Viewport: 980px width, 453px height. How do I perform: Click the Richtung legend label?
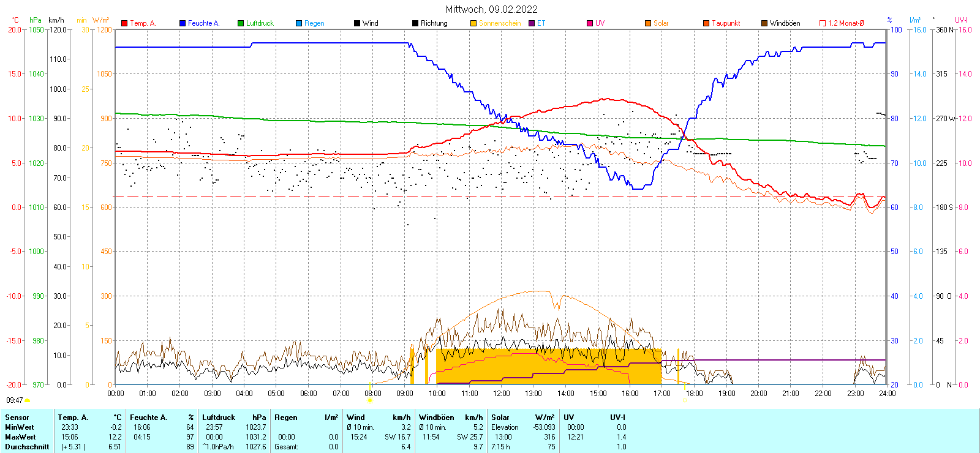point(434,23)
